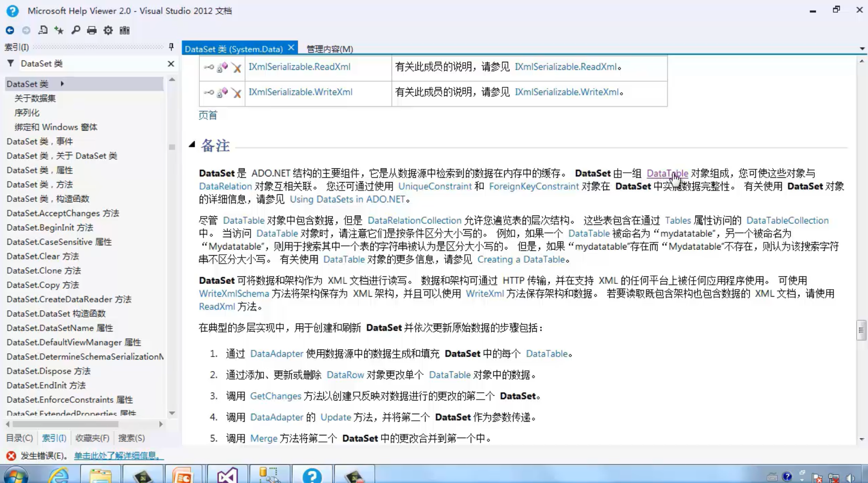This screenshot has height=483, width=868.
Task: Switch to 目录(C) panel tab
Action: 19,438
